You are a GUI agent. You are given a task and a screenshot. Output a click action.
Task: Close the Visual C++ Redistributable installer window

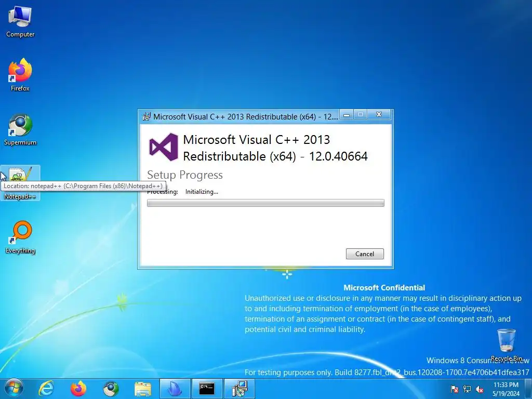click(379, 115)
